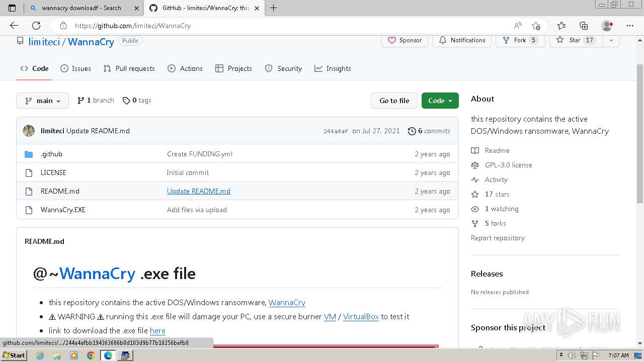The width and height of the screenshot is (644, 362).
Task: Click the Go to file button
Action: [x=394, y=101]
